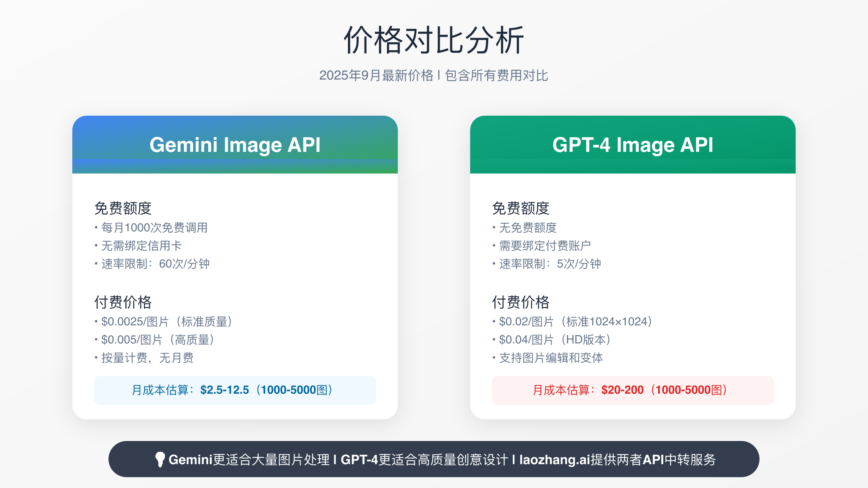Click 免费额度 heading in the Gemini card
Image resolution: width=868 pixels, height=488 pixels.
click(x=123, y=208)
